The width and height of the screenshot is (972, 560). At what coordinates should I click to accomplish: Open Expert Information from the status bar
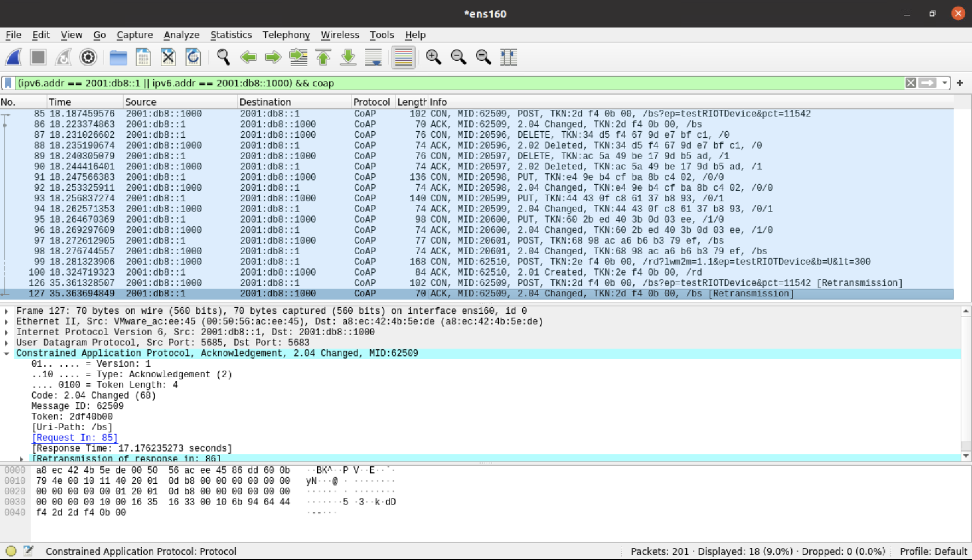(x=11, y=551)
